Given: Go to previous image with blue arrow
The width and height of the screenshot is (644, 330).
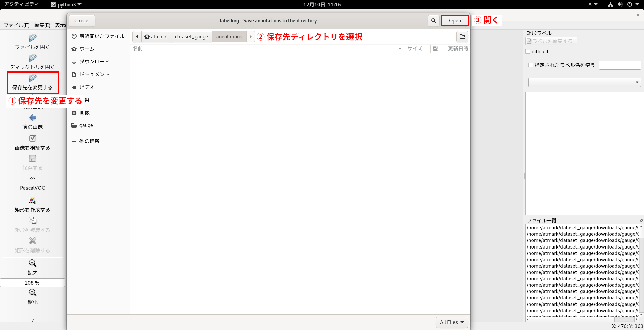Looking at the screenshot, I should click(33, 117).
